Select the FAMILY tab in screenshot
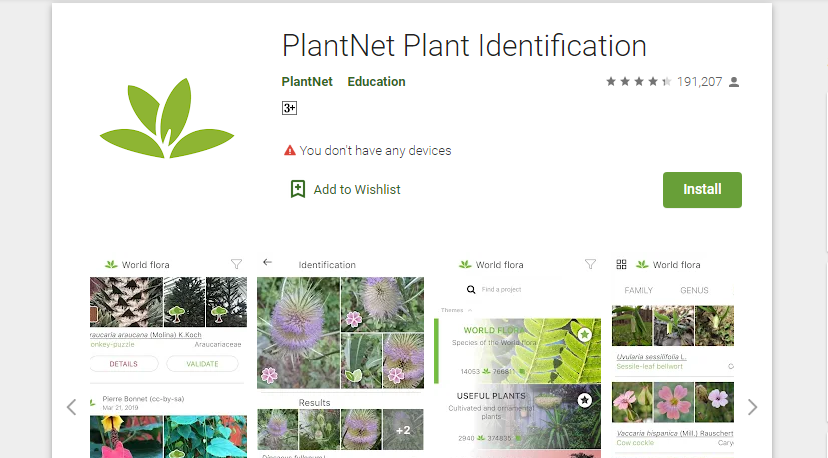 click(638, 290)
